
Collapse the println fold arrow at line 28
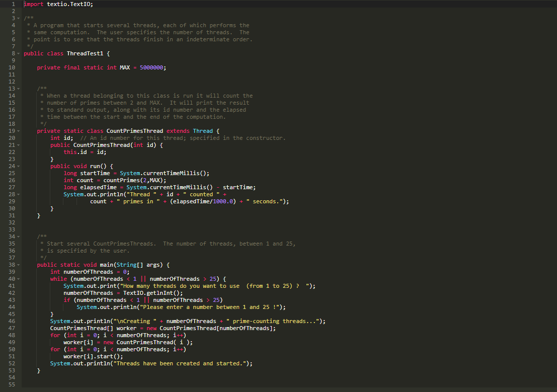[x=18, y=194]
